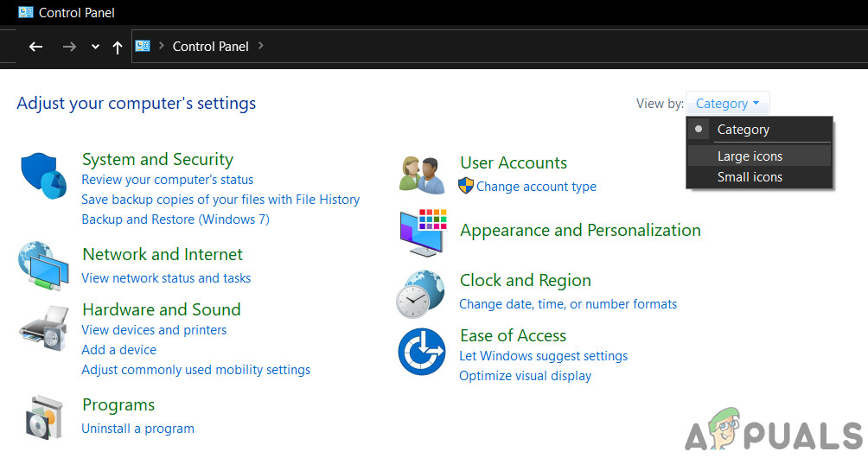868x458 pixels.
Task: Click the Appearance and Personalization monitor icon
Action: (x=422, y=232)
